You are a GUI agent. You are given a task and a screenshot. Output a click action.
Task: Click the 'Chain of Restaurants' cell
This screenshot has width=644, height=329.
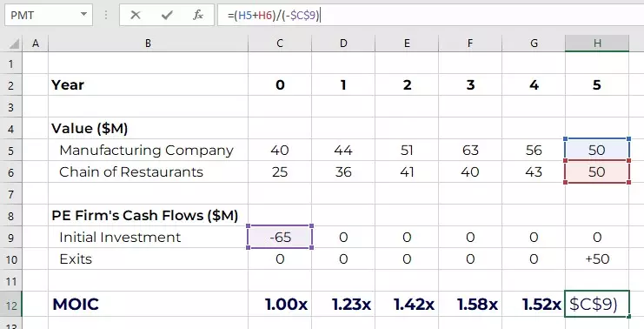coord(148,172)
